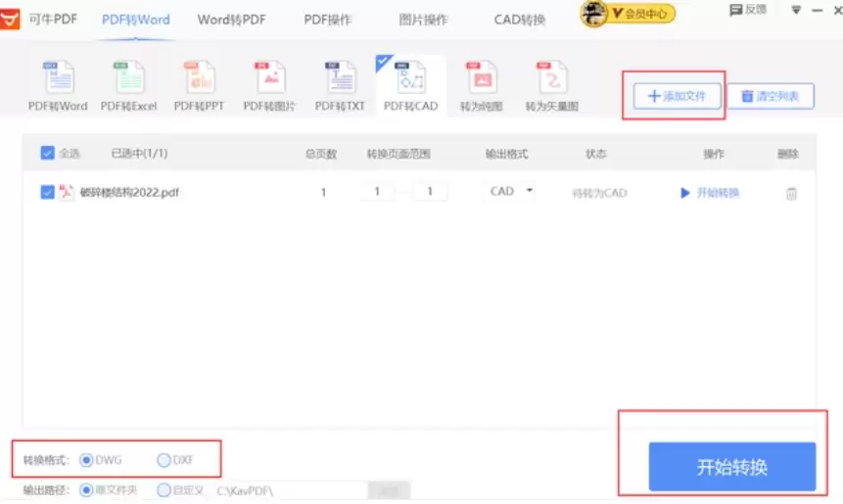Choose the PDF转PPT conversion icon

pyautogui.click(x=200, y=79)
